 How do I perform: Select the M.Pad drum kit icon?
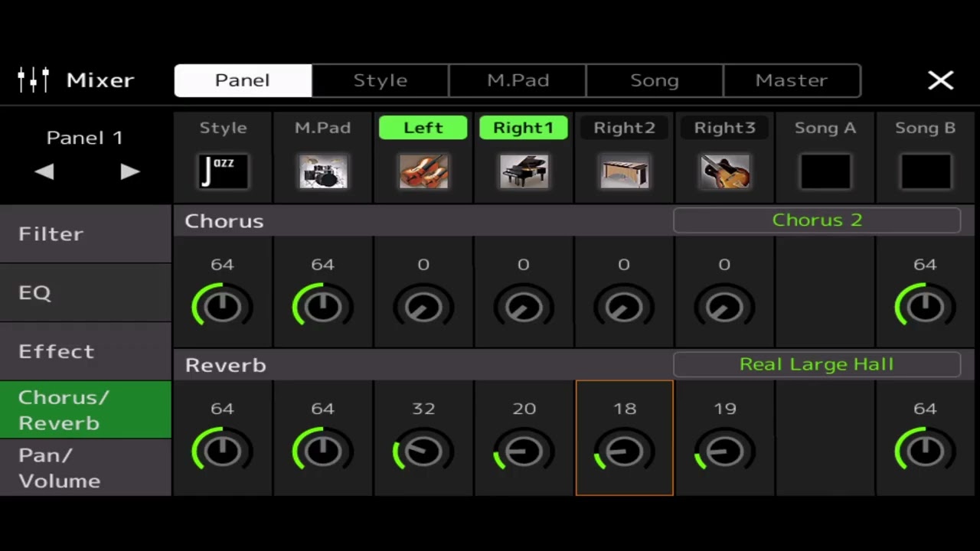coord(323,171)
